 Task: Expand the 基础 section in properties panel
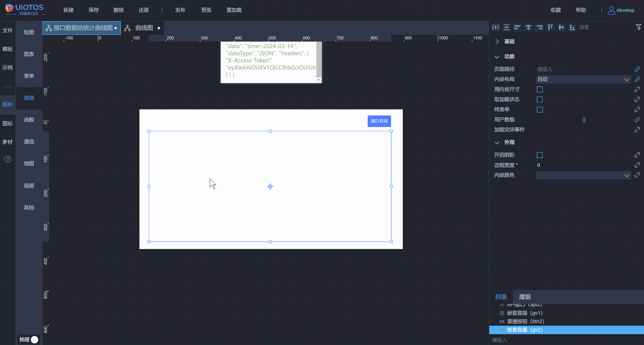tap(497, 41)
